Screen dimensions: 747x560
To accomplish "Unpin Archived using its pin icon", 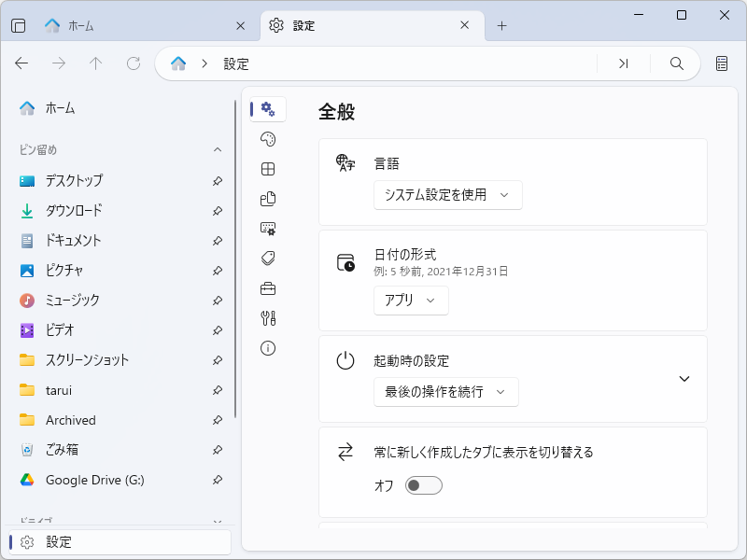I will 218,420.
